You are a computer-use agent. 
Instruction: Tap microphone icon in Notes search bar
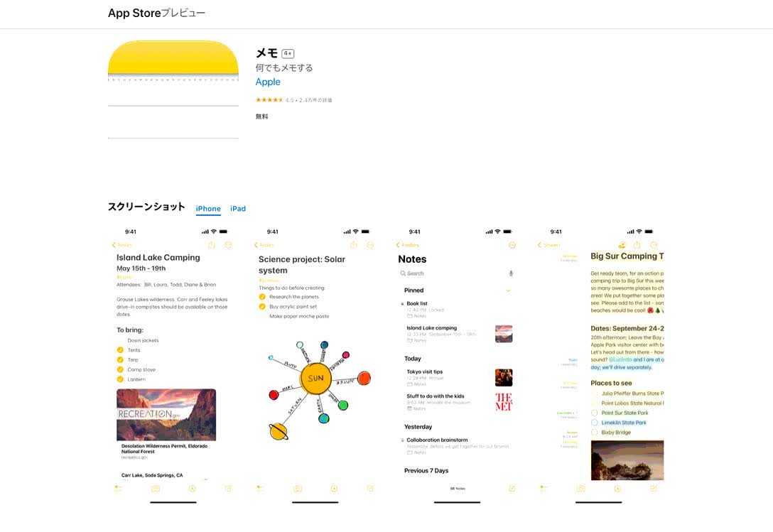[x=511, y=273]
